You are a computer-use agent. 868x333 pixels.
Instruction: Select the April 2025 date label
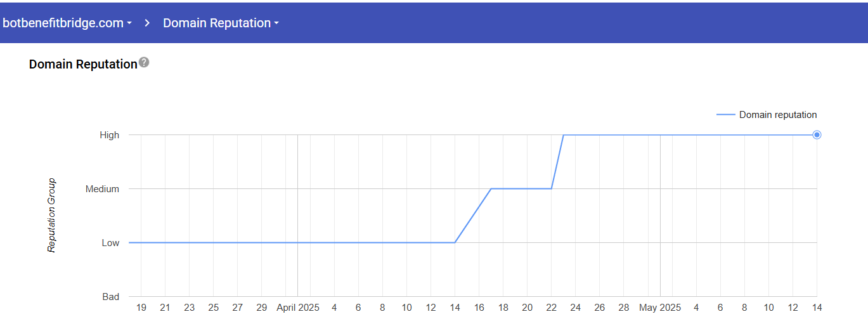tap(298, 308)
